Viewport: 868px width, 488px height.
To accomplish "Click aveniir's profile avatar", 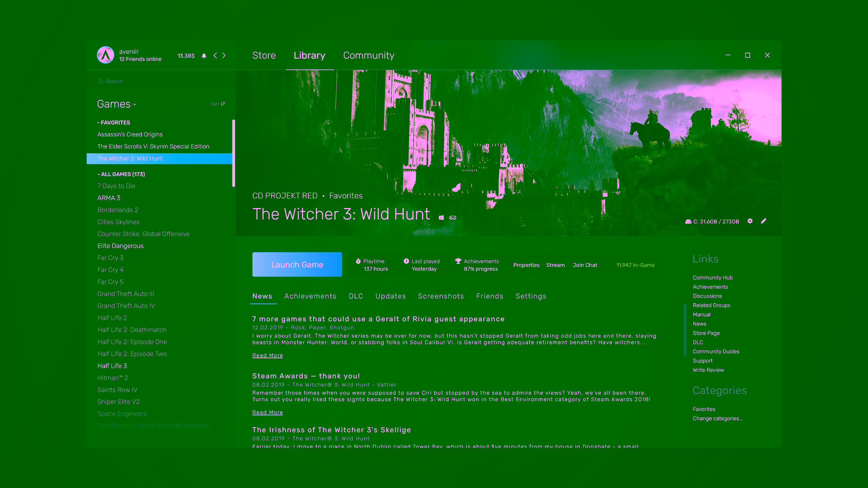I will coord(106,55).
